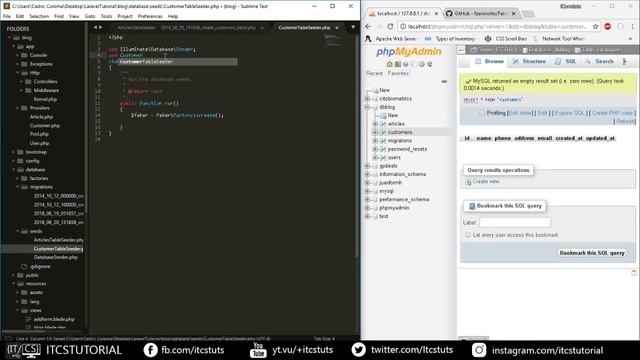Open the CSS Scroll Bars bookmark
The image size is (640, 360).
506,39
